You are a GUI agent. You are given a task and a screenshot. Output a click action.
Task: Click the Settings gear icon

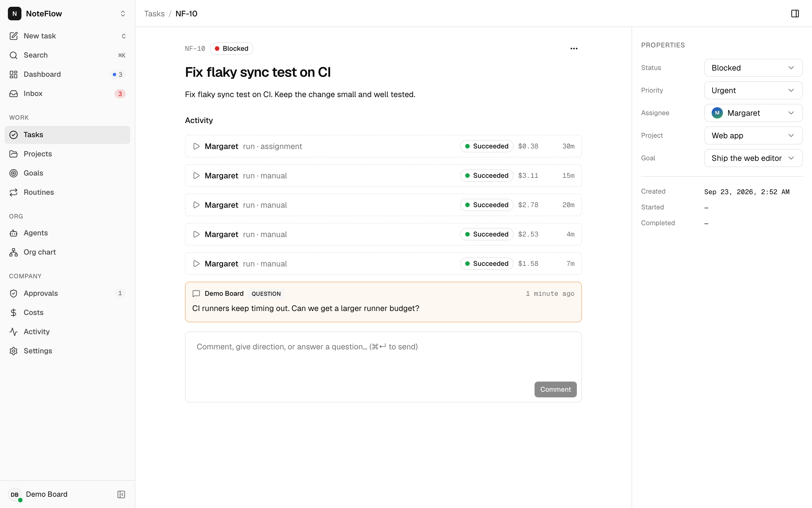14,351
